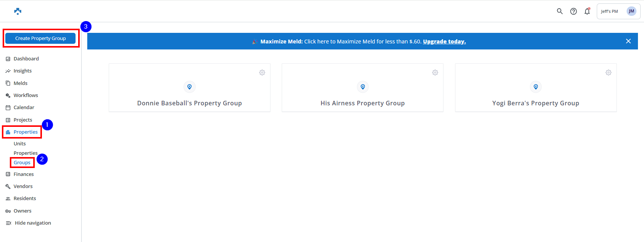Open Donnie Baseball's Property Group card
Screen dimensions: 644x242
click(189, 103)
